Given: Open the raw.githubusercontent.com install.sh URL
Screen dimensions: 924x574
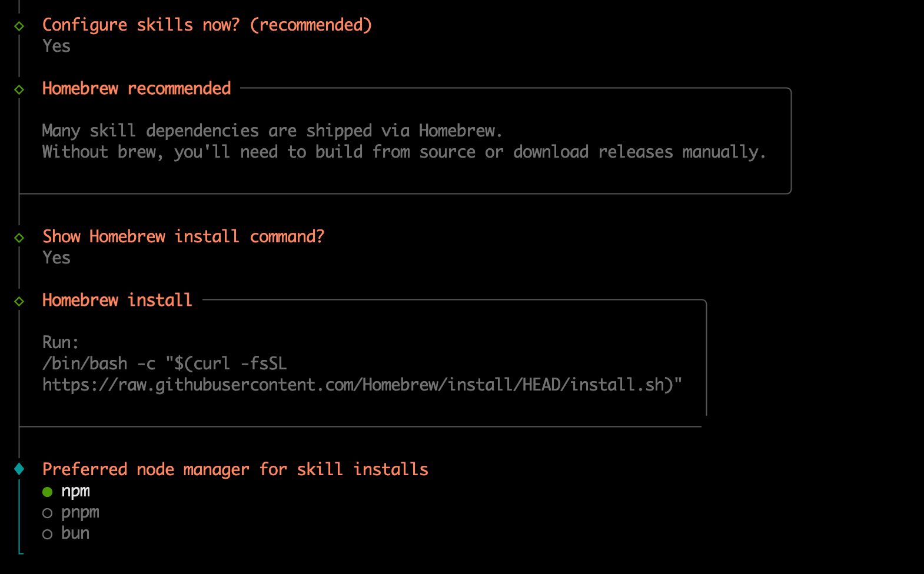Looking at the screenshot, I should click(x=362, y=385).
